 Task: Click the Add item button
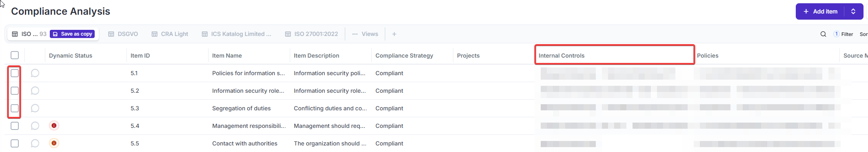click(821, 11)
